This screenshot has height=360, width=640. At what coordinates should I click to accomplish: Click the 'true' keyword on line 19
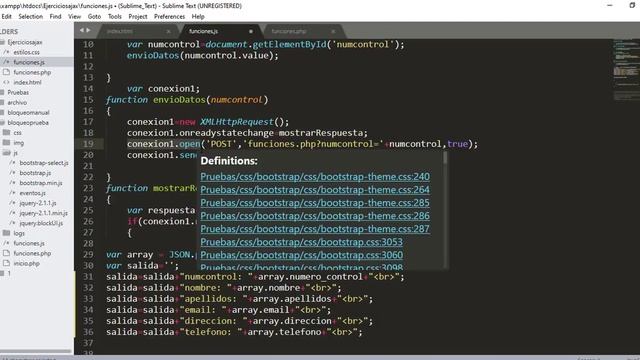point(457,144)
